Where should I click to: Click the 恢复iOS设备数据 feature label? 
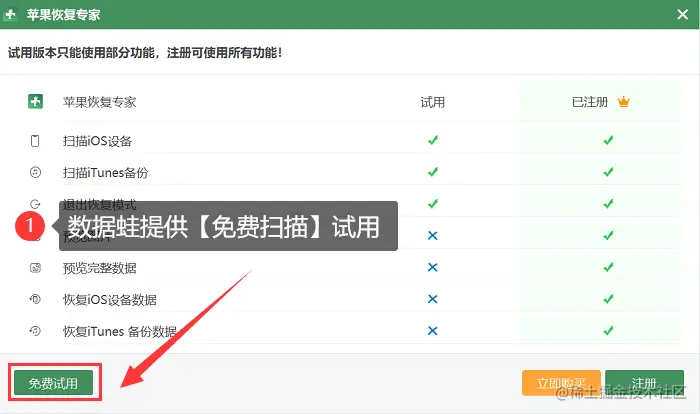pyautogui.click(x=110, y=300)
